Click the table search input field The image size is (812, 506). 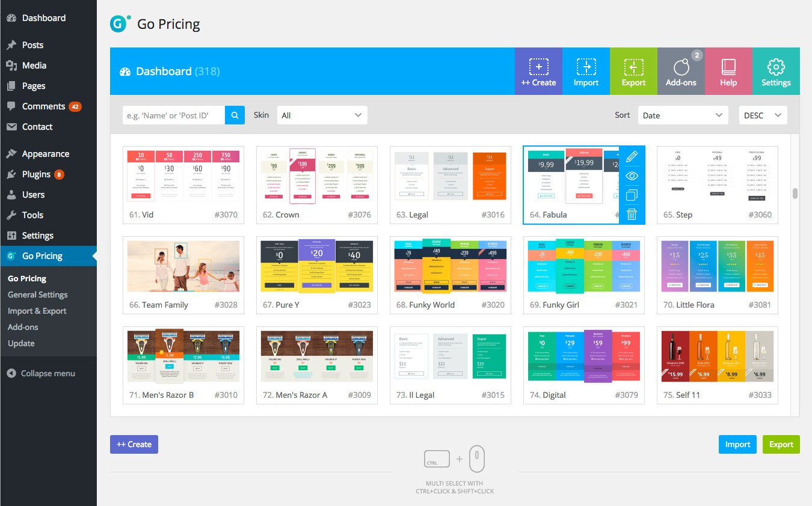tap(174, 115)
